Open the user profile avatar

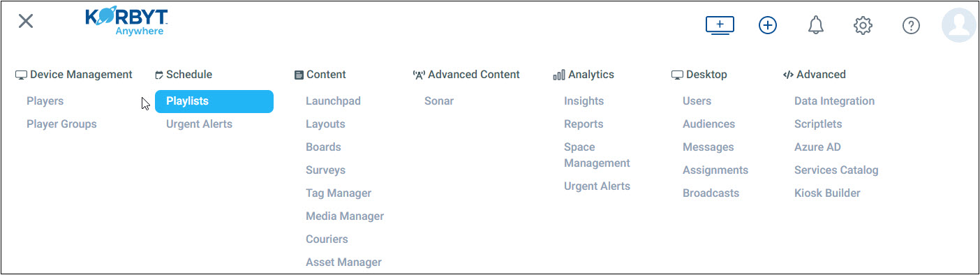coord(959,26)
